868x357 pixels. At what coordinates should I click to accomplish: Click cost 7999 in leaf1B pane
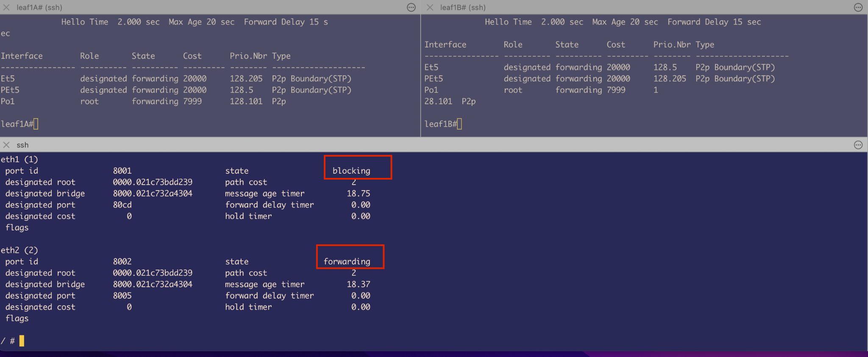click(x=616, y=90)
